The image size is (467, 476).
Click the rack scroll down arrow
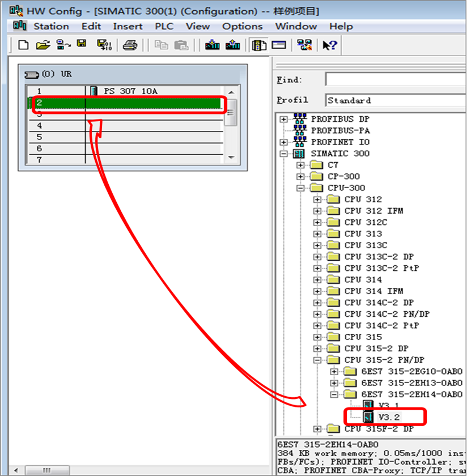tap(231, 158)
